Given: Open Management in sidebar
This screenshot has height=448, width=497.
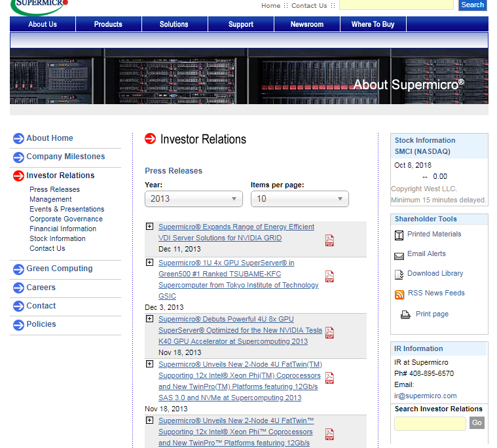Looking at the screenshot, I should click(50, 199).
